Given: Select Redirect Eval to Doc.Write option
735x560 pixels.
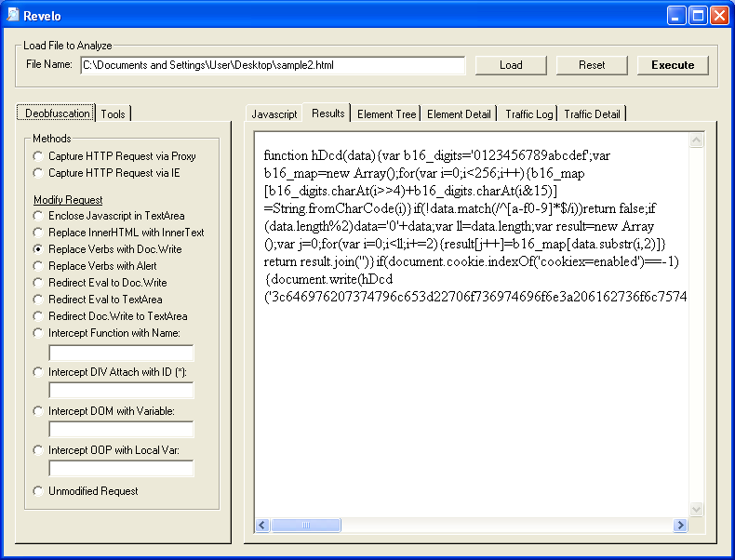Looking at the screenshot, I should [38, 283].
